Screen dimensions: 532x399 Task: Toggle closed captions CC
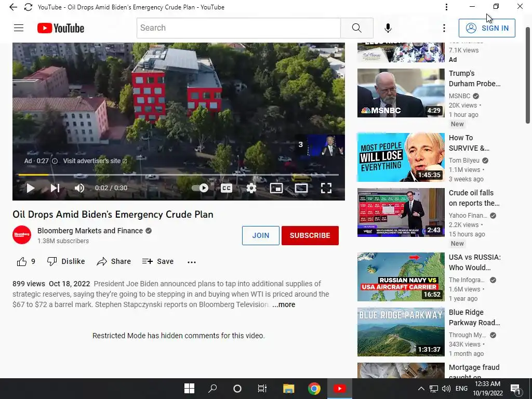227,188
